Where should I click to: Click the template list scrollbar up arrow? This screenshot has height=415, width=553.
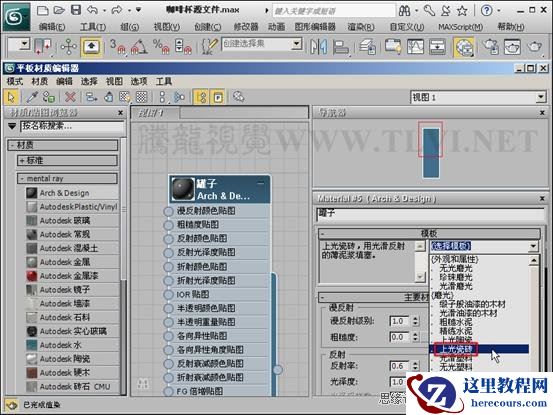[x=534, y=261]
